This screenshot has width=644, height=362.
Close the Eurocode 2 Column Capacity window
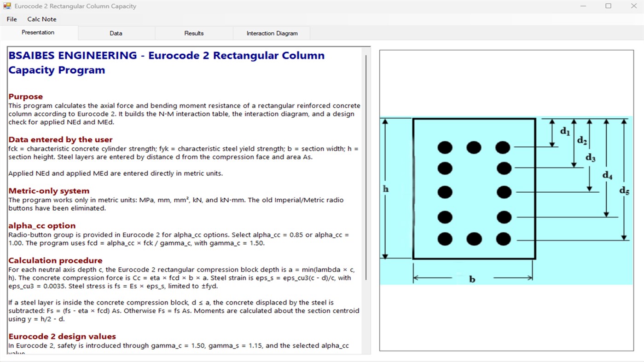click(x=633, y=6)
